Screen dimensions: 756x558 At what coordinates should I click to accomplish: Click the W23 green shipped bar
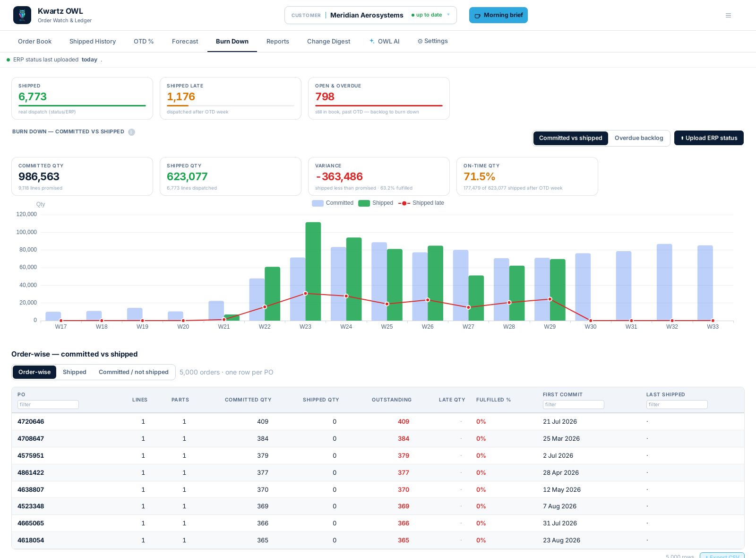[313, 271]
